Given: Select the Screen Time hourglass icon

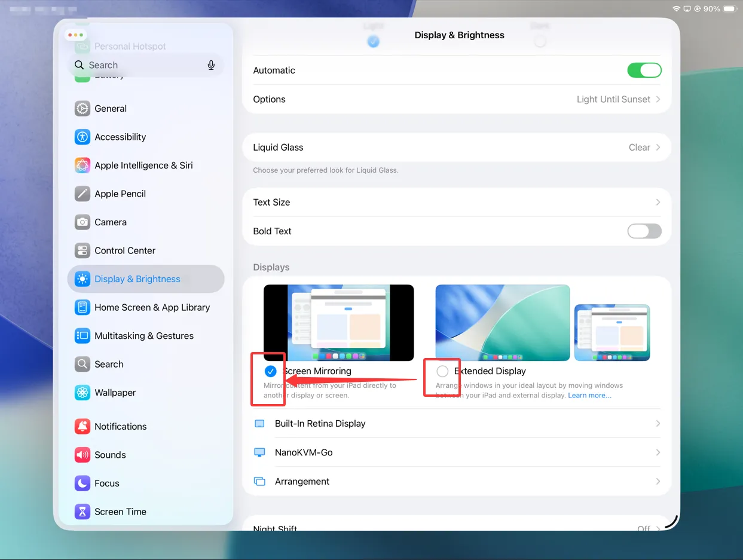Looking at the screenshot, I should click(x=82, y=511).
